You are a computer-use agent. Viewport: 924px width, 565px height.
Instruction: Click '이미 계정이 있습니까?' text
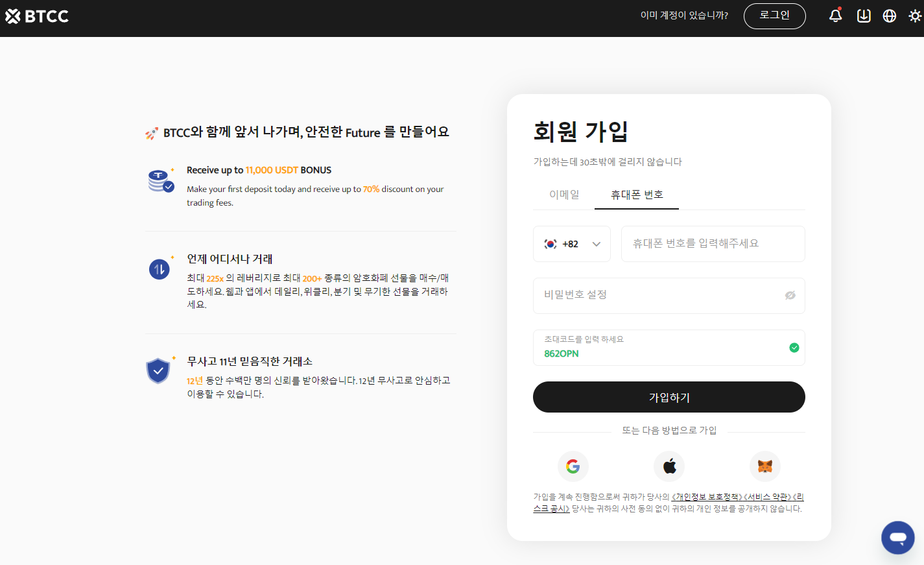pyautogui.click(x=684, y=16)
